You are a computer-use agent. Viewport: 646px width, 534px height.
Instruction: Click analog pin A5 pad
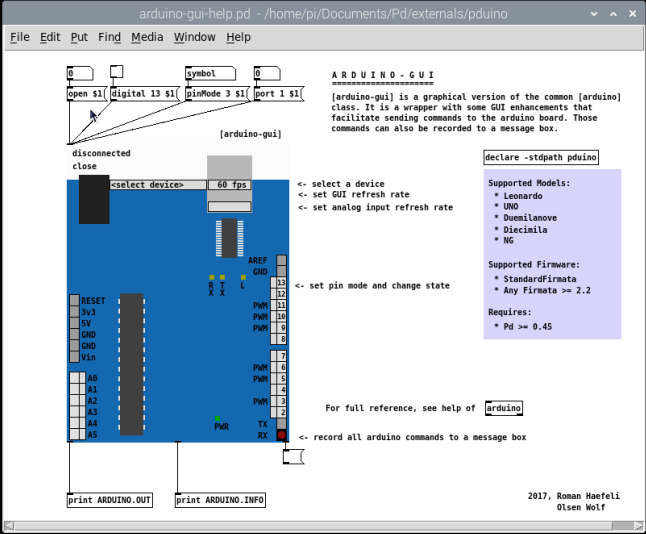tap(77, 435)
